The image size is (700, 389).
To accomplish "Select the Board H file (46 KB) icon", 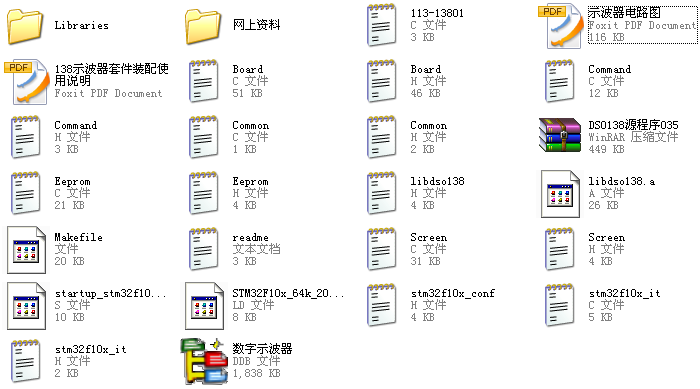I will (x=381, y=81).
